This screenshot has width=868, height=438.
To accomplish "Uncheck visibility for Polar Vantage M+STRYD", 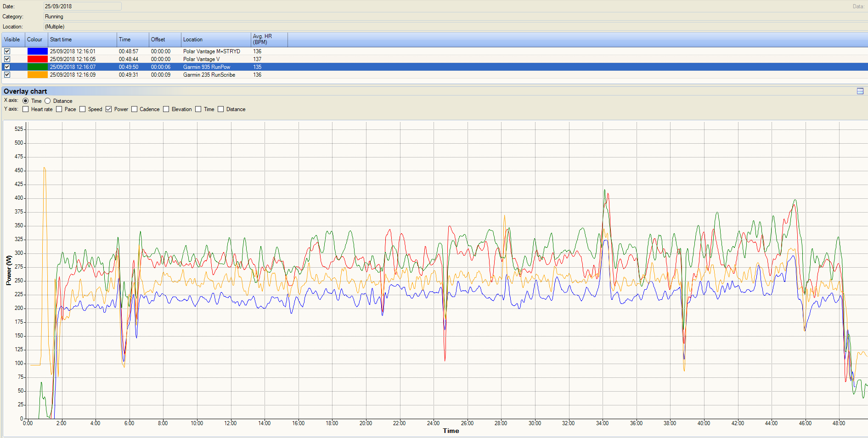I will [x=7, y=51].
